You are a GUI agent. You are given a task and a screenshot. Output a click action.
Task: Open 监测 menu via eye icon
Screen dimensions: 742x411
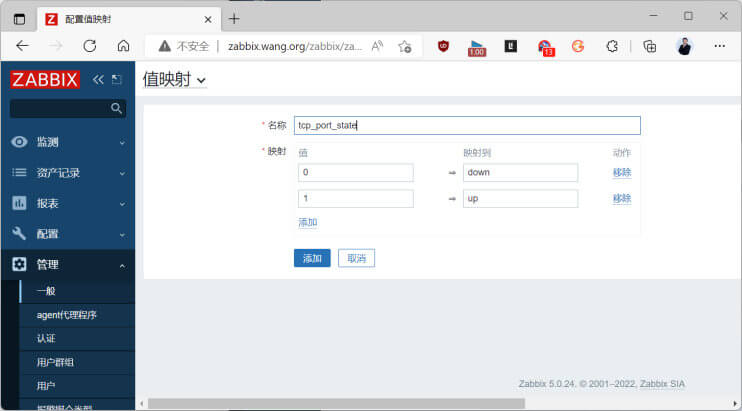coord(19,142)
